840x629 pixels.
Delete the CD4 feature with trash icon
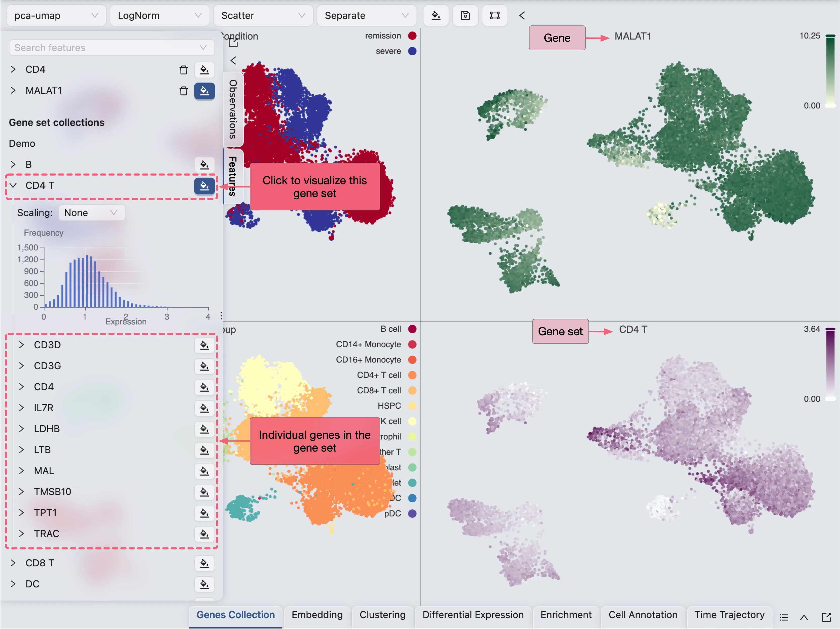[x=183, y=70]
